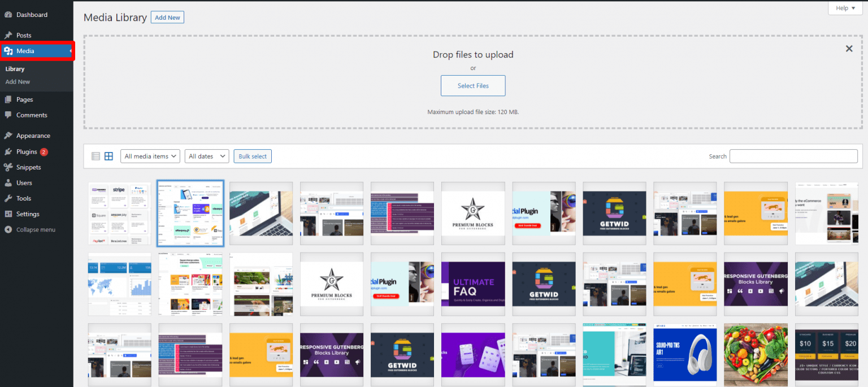Viewport: 868px width, 387px height.
Task: Click the Users icon in the sidebar
Action: pyautogui.click(x=8, y=182)
